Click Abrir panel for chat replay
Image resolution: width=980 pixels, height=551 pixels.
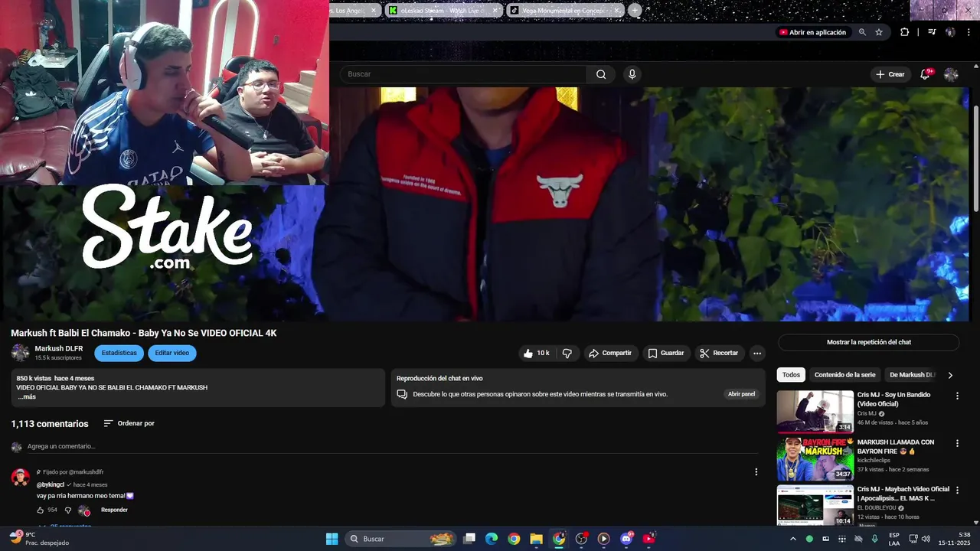coord(741,394)
